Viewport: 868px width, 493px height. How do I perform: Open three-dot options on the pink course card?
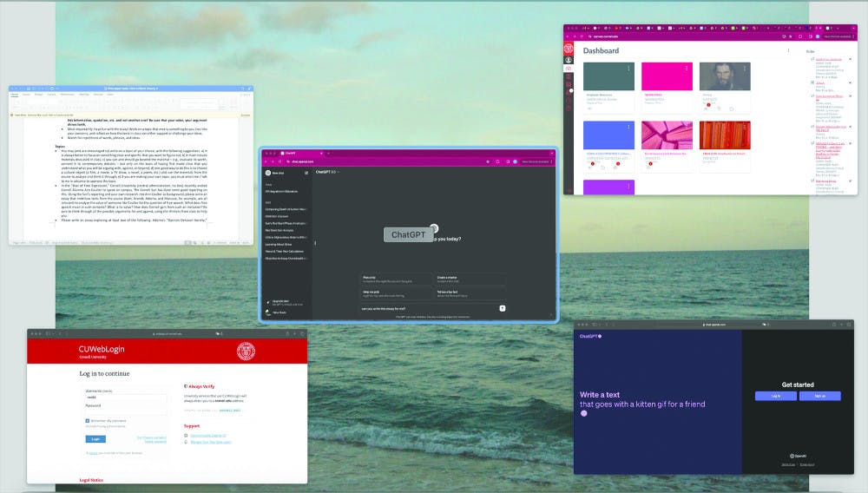pyautogui.click(x=687, y=68)
